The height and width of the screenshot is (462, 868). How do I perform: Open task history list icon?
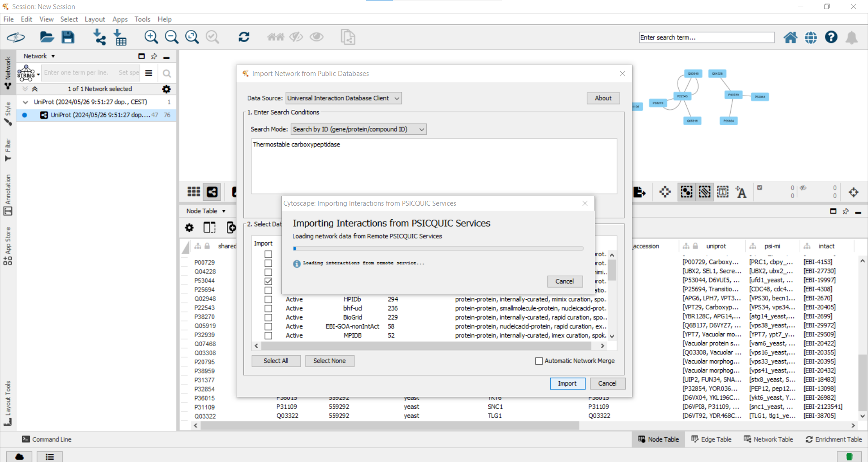50,457
